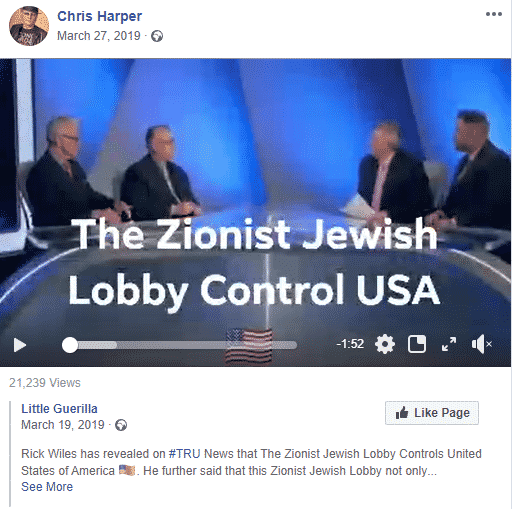This screenshot has height=509, width=512.
Task: Open video settings gear
Action: 385,344
